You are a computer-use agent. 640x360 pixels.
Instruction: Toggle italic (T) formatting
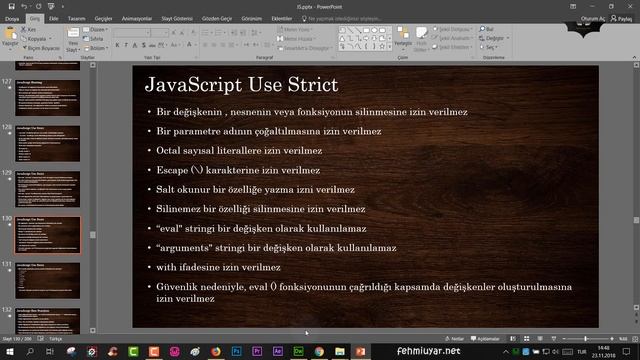126,45
